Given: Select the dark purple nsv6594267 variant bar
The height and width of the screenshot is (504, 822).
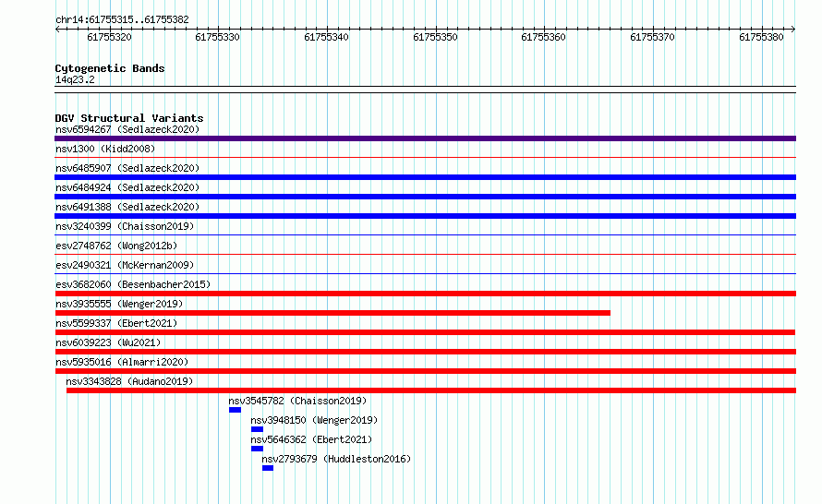Looking at the screenshot, I should click(425, 138).
